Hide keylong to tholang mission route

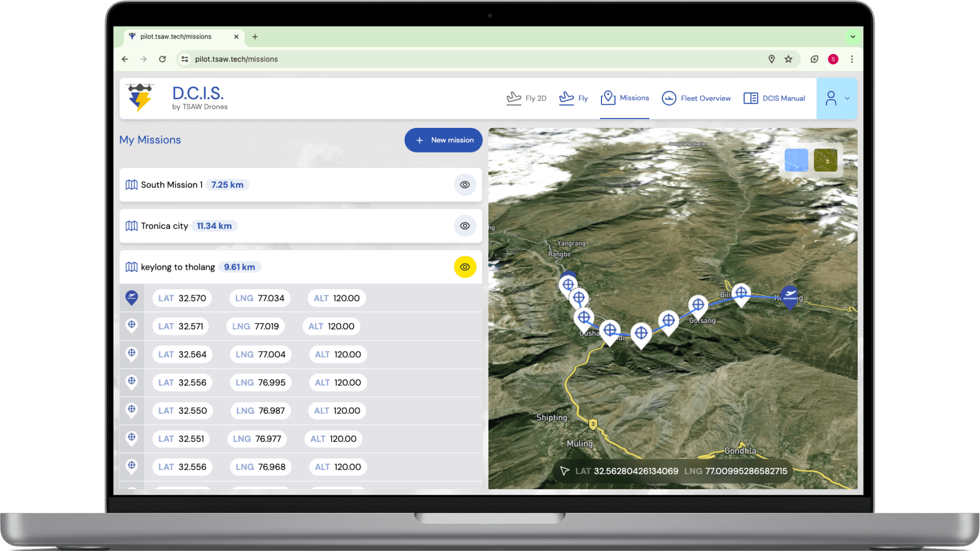[x=465, y=267]
